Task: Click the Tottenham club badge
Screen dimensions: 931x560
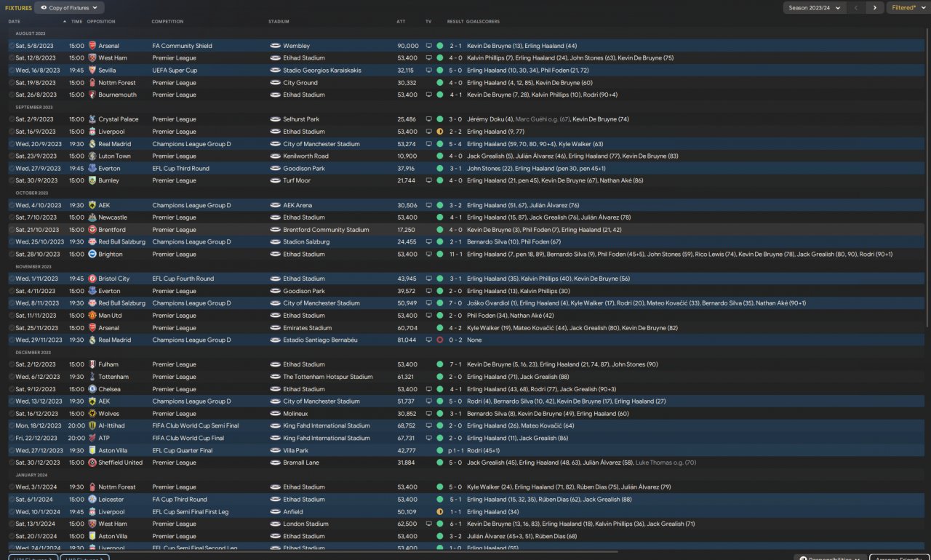Action: tap(92, 377)
